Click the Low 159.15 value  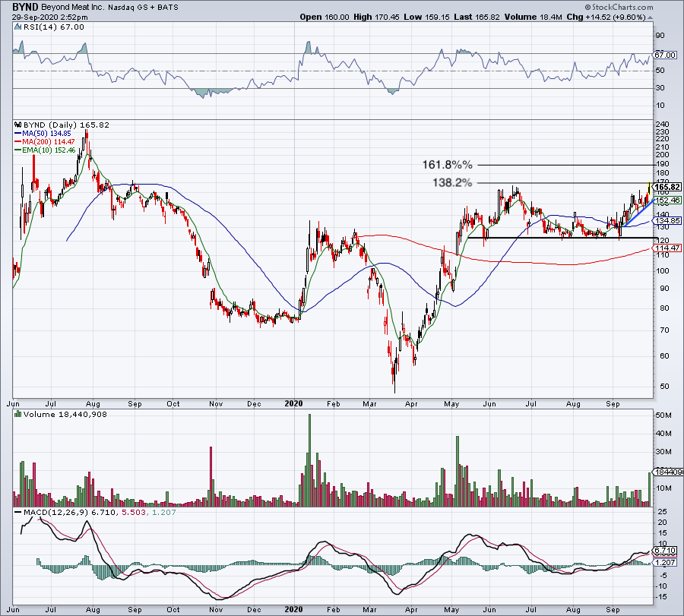pos(427,17)
